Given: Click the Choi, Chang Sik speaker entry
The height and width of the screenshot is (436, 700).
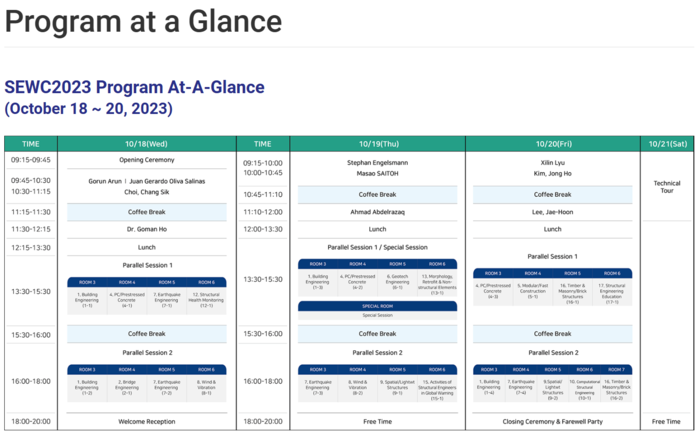Looking at the screenshot, I should pyautogui.click(x=146, y=191).
